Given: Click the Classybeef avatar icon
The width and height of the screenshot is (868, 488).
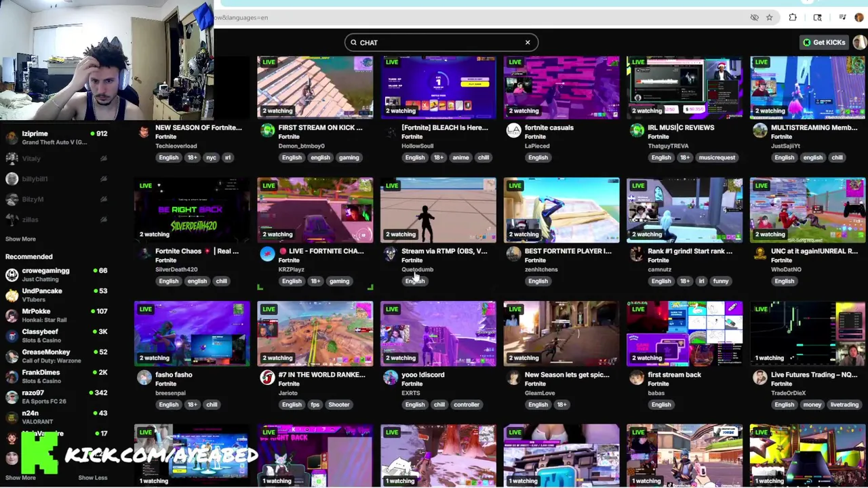Looking at the screenshot, I should [x=12, y=335].
